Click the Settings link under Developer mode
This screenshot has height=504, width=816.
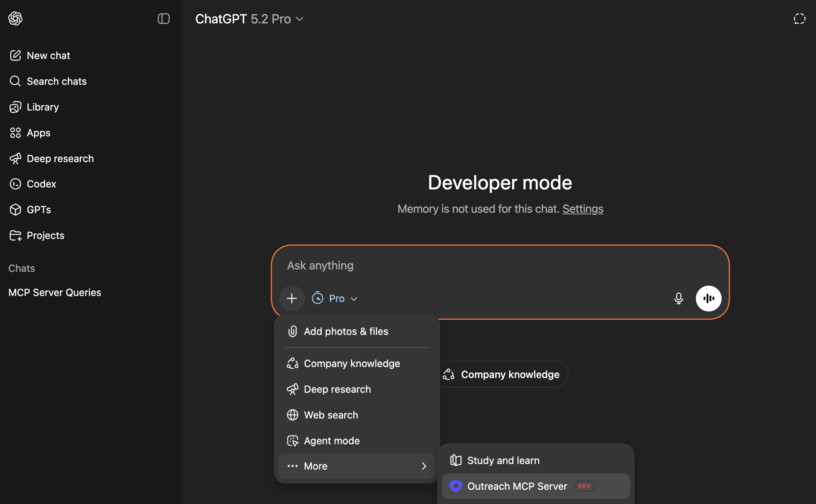582,209
